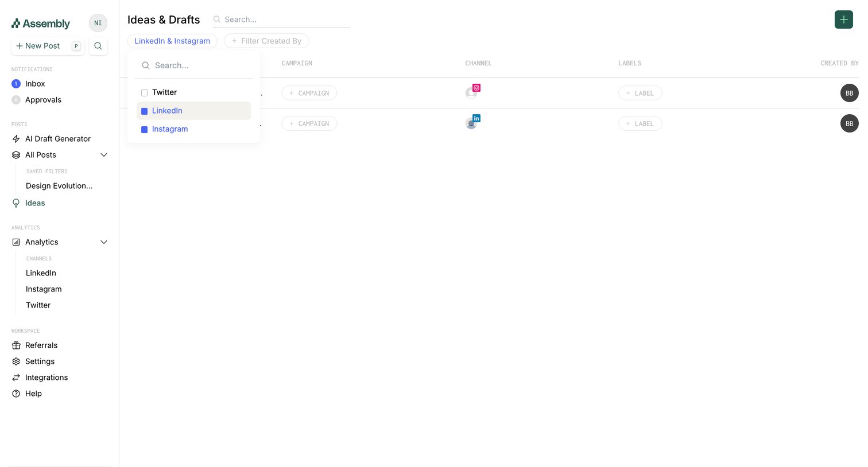The height and width of the screenshot is (467, 868).
Task: Add a campaign to the LinkedIn row
Action: 309,123
